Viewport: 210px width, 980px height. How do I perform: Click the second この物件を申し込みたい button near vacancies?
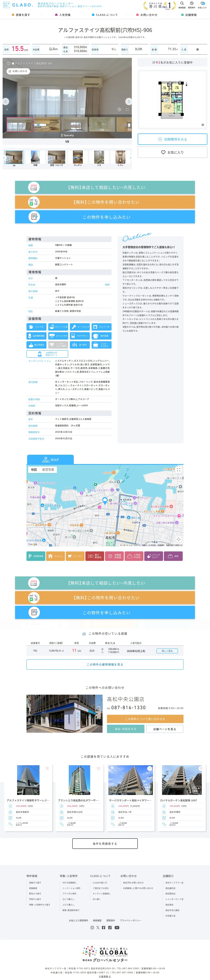(x=105, y=612)
